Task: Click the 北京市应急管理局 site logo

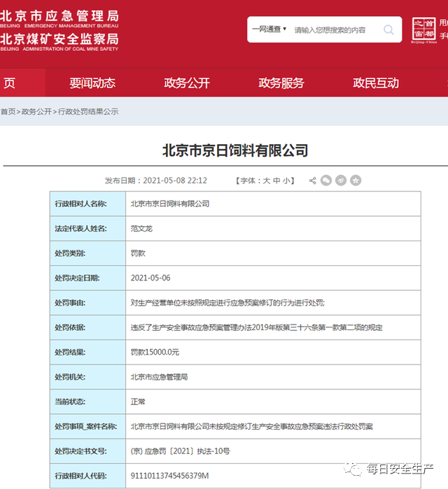Action: (x=59, y=18)
